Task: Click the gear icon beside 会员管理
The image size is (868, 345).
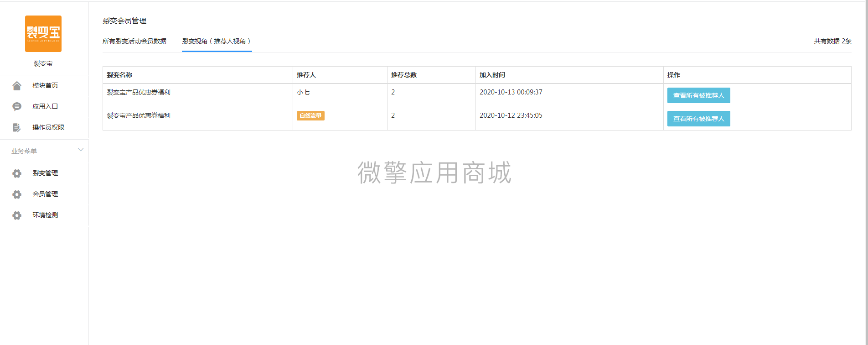Action: tap(17, 194)
